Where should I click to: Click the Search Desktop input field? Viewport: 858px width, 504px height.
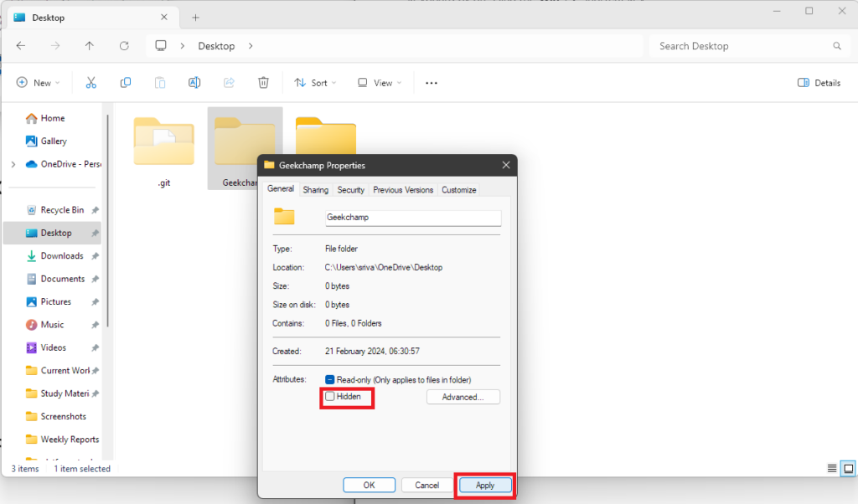pyautogui.click(x=742, y=46)
